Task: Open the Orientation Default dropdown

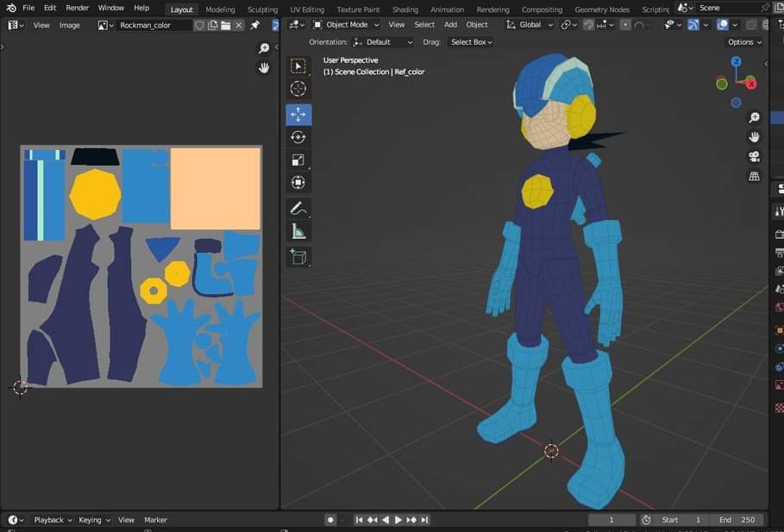Action: [383, 42]
